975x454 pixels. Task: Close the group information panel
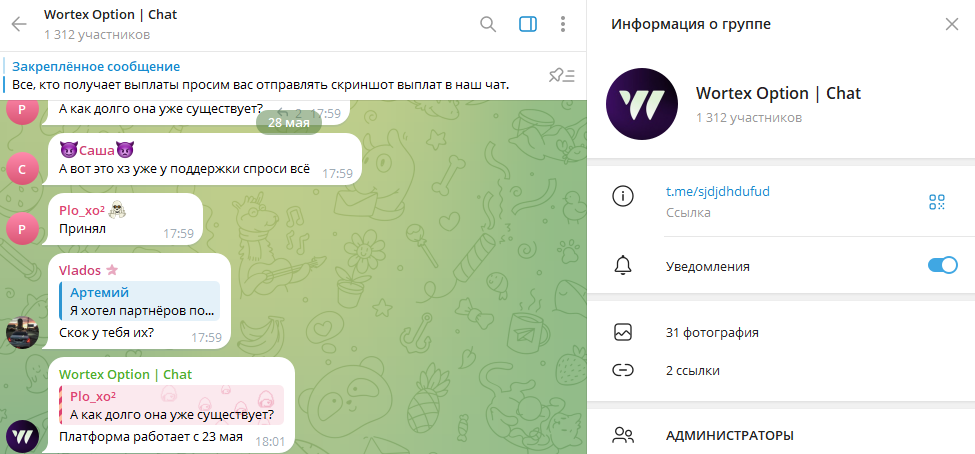click(952, 24)
